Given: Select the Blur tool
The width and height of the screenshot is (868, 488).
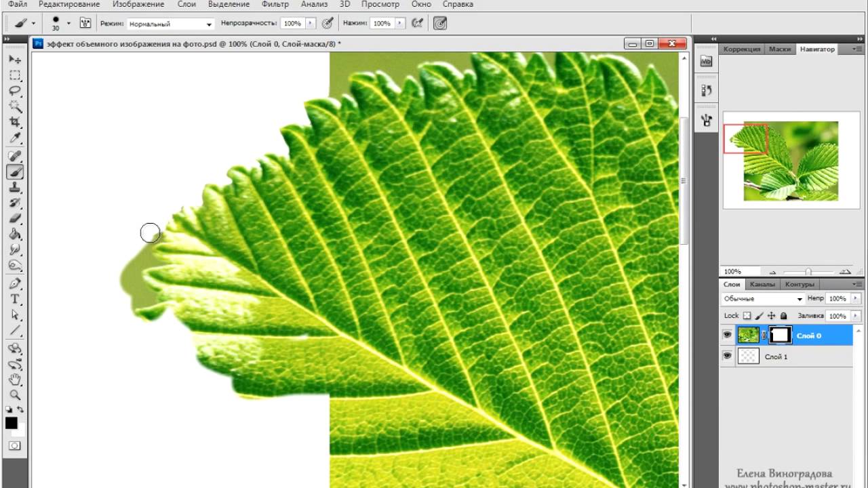Looking at the screenshot, I should point(15,250).
